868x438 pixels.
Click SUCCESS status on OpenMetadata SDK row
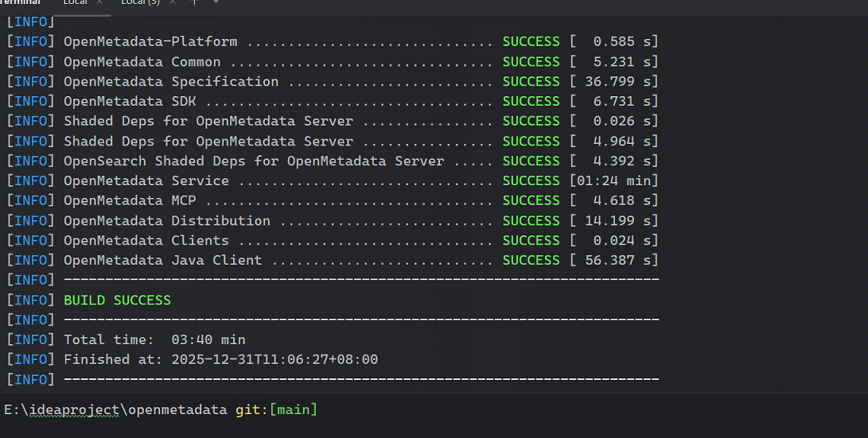pos(531,101)
